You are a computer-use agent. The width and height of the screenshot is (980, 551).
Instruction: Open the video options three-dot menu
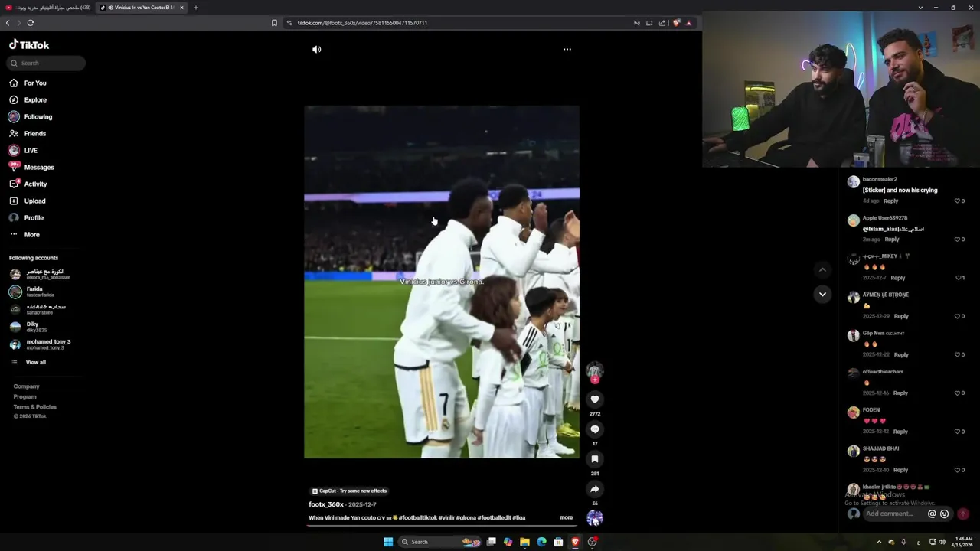[x=567, y=49]
